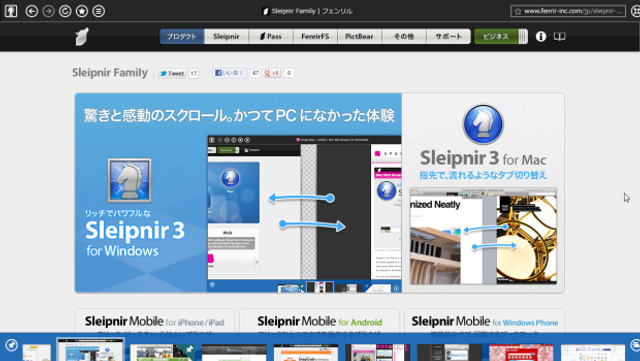Open Sleipnir Mobile for Windows Phone card
This screenshot has height=361, width=640.
coord(484,322)
